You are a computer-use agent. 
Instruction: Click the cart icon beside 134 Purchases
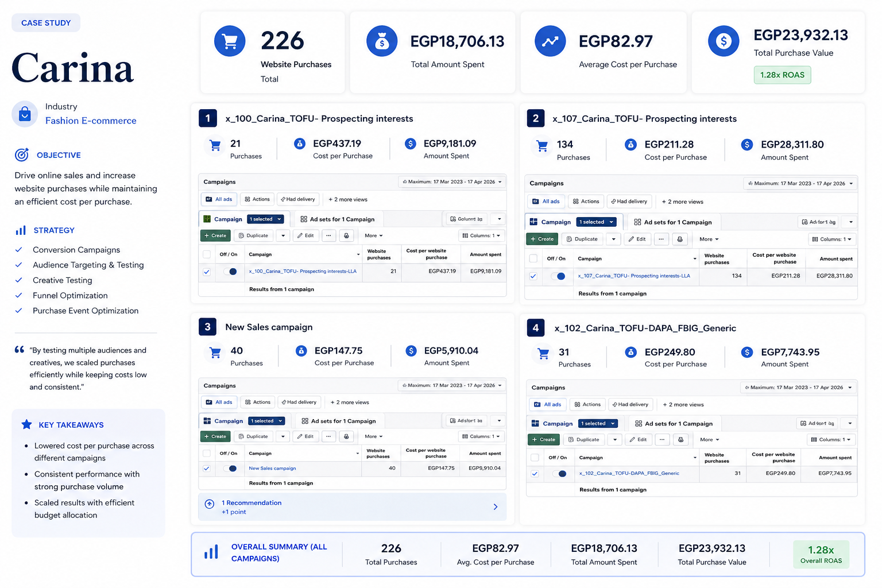point(542,146)
